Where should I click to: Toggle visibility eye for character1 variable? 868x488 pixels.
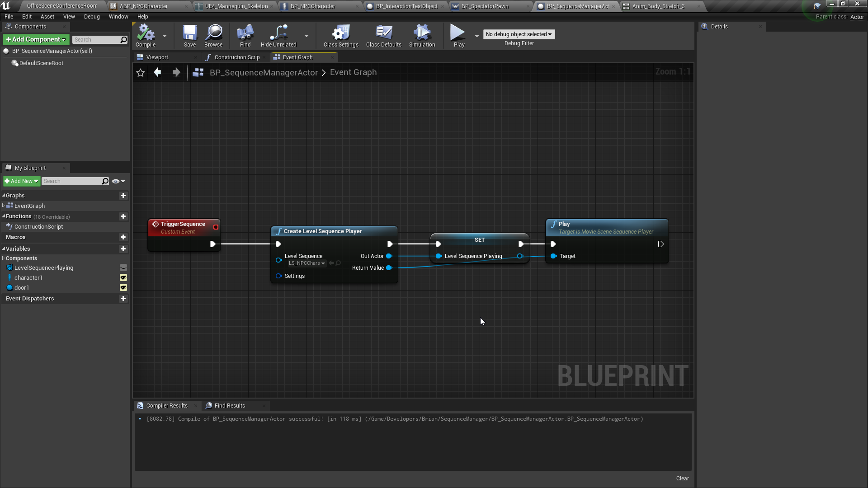(123, 277)
